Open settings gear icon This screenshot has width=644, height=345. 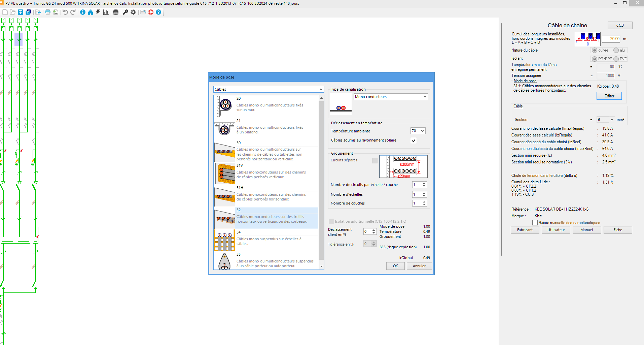[x=133, y=12]
